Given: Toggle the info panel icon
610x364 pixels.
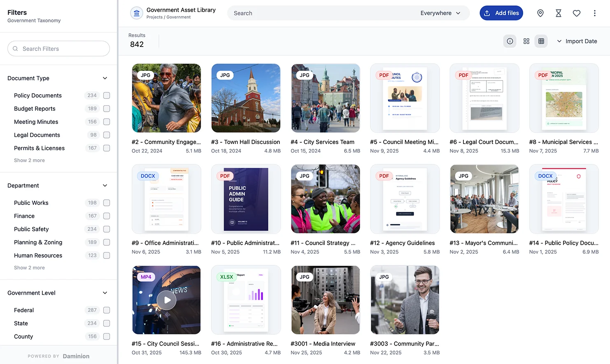Looking at the screenshot, I should click(510, 41).
